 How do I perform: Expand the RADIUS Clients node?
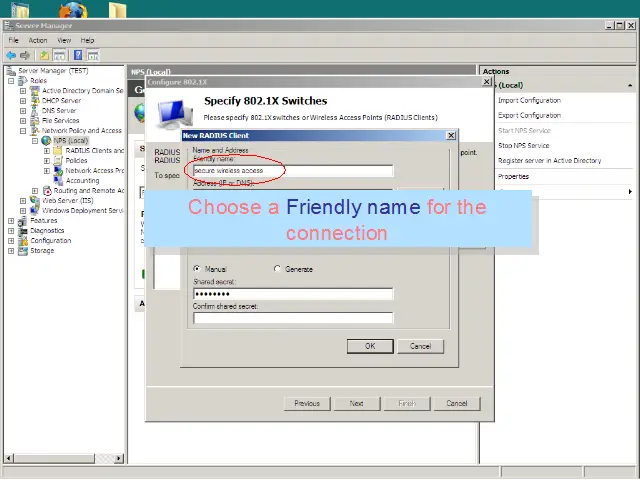pos(47,151)
